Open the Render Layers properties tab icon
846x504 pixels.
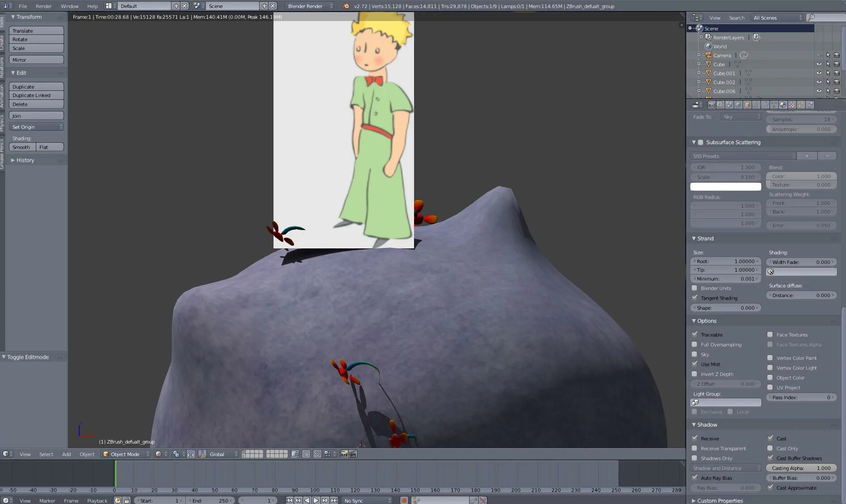720,105
